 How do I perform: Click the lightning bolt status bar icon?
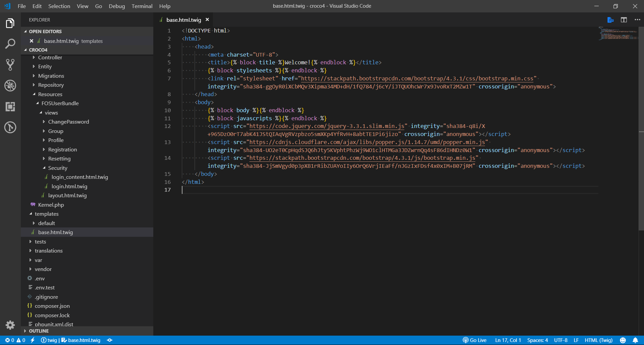[33, 340]
